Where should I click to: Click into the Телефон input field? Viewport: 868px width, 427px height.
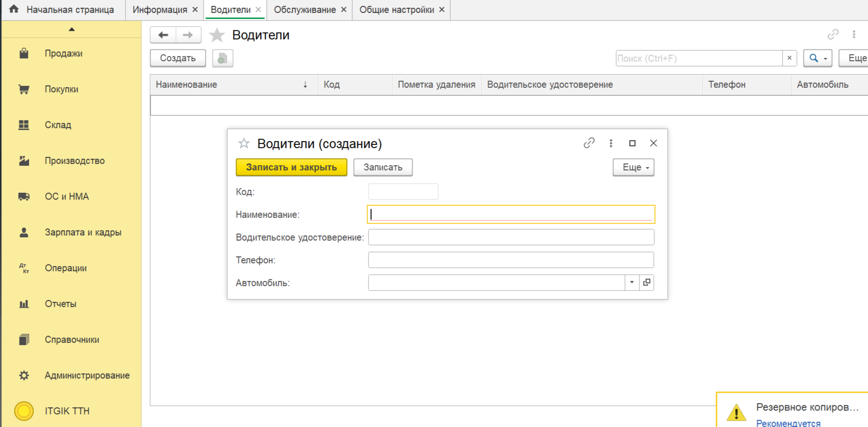(x=511, y=260)
